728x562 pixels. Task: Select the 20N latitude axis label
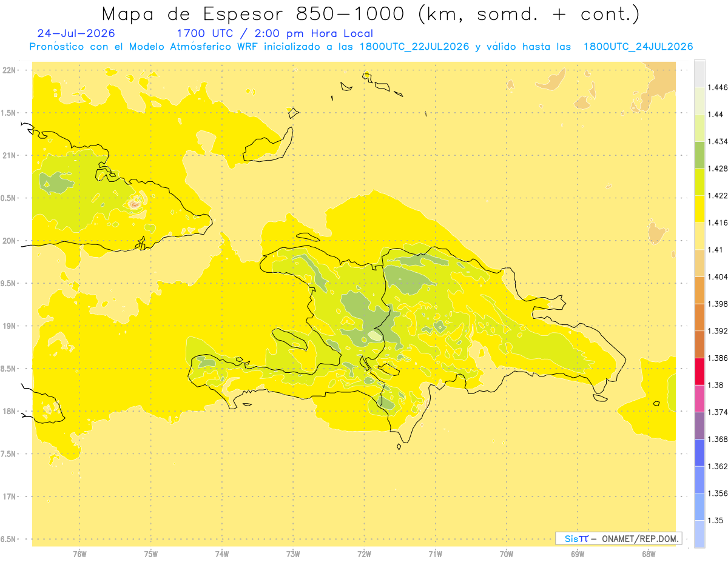pos(9,241)
